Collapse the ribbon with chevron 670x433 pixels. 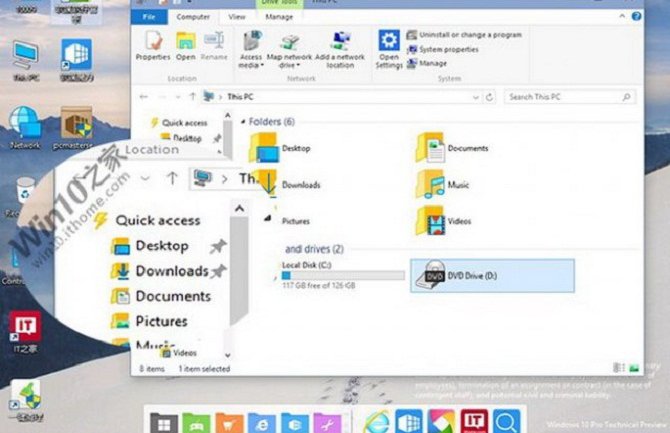click(622, 16)
